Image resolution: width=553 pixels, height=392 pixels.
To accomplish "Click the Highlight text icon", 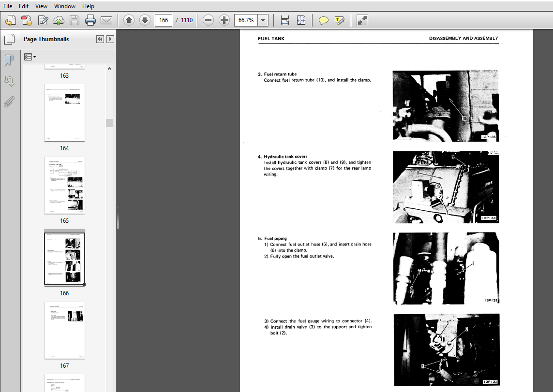I will pos(339,20).
